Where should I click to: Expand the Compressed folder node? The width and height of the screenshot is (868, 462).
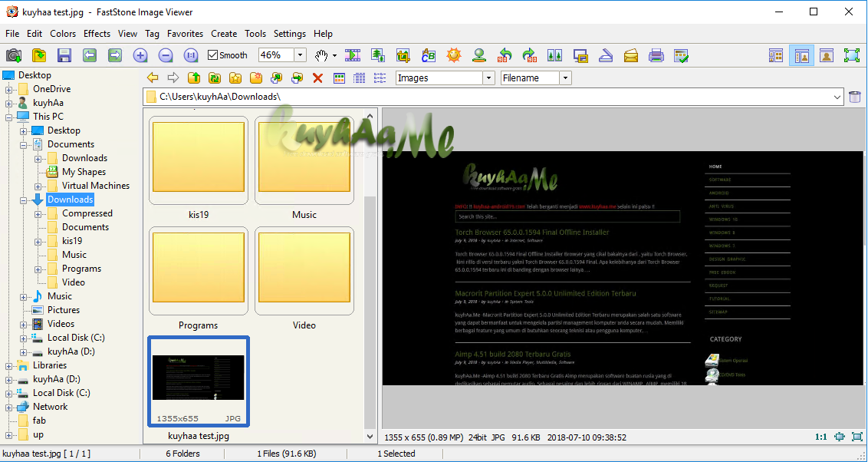(x=38, y=214)
